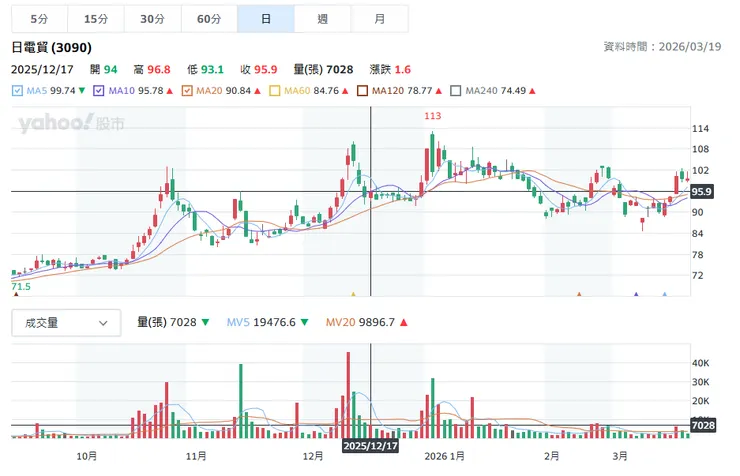Image resolution: width=740 pixels, height=476 pixels.
Task: Click the 2月 label on the time axis
Action: (552, 456)
